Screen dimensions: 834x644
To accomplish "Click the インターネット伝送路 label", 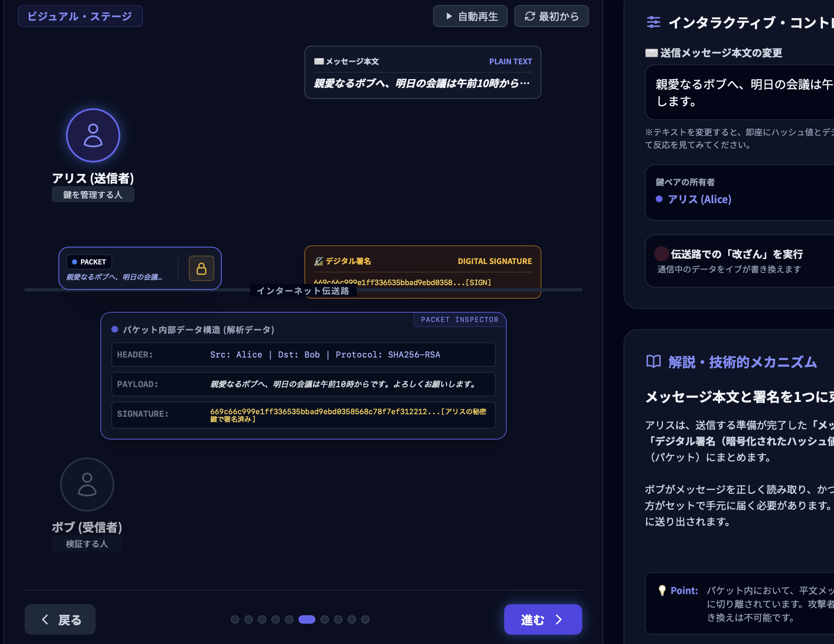I will (303, 291).
